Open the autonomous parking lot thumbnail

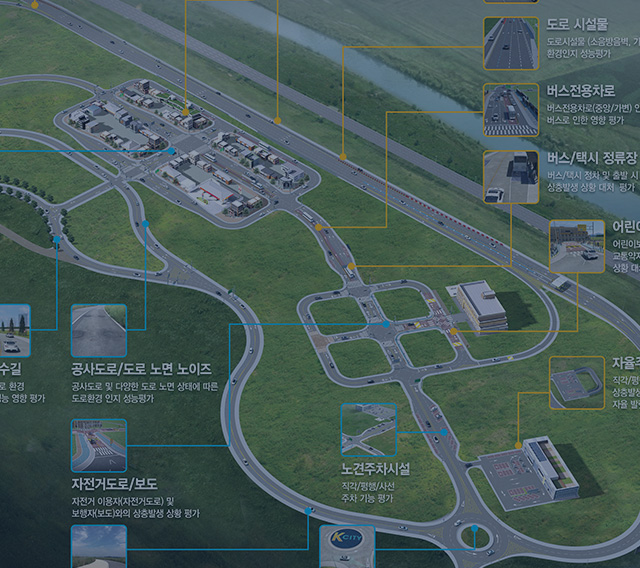point(577,382)
